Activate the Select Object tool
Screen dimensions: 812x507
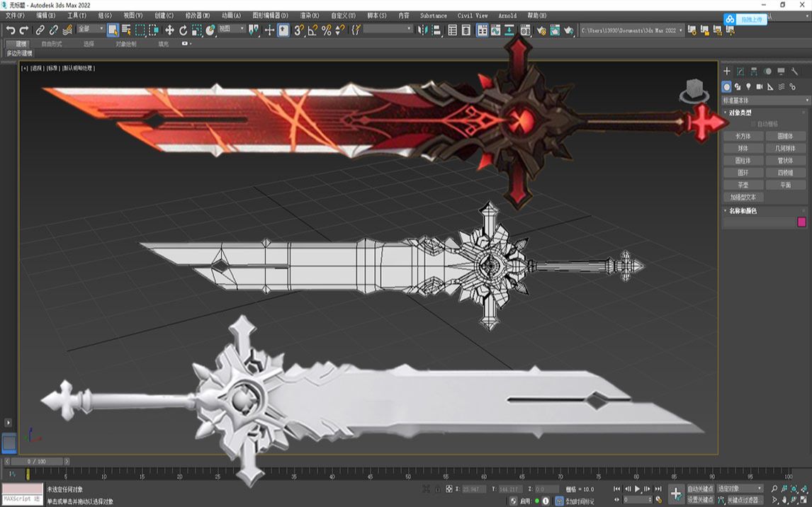point(113,30)
